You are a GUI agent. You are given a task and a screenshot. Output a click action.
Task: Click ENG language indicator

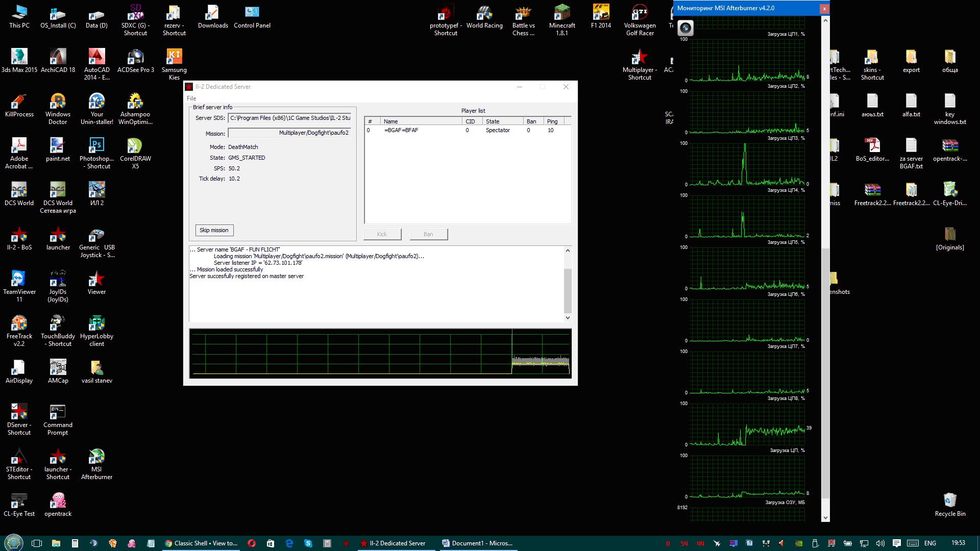[x=930, y=543]
